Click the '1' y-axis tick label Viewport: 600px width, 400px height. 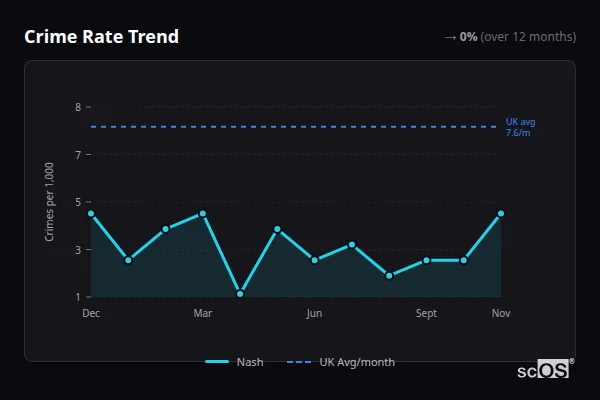78,297
